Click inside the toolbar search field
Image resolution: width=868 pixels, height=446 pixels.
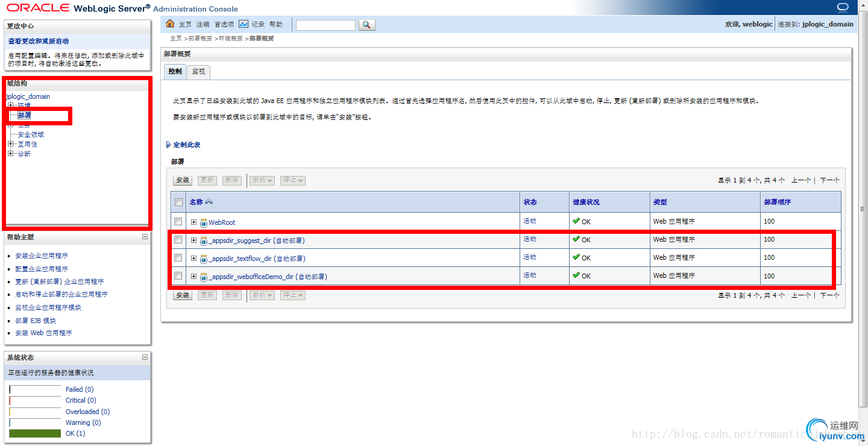click(x=325, y=25)
